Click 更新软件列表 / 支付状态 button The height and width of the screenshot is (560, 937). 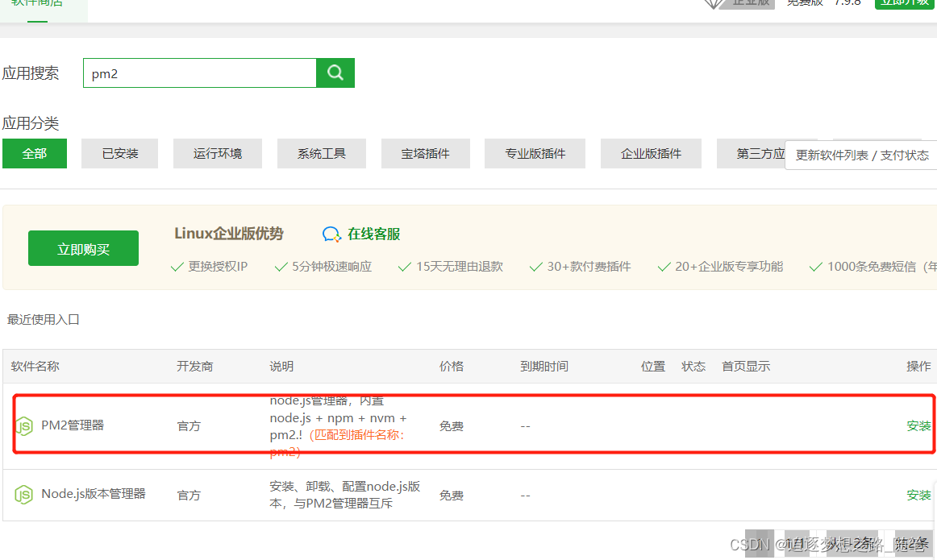pos(862,156)
